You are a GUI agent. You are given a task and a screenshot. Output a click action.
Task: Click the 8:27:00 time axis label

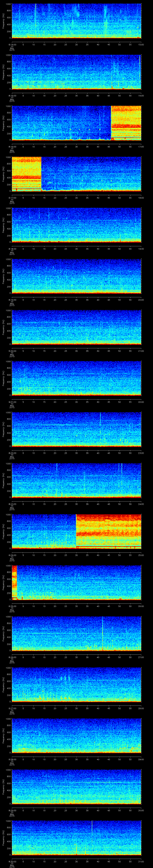click(x=12, y=708)
